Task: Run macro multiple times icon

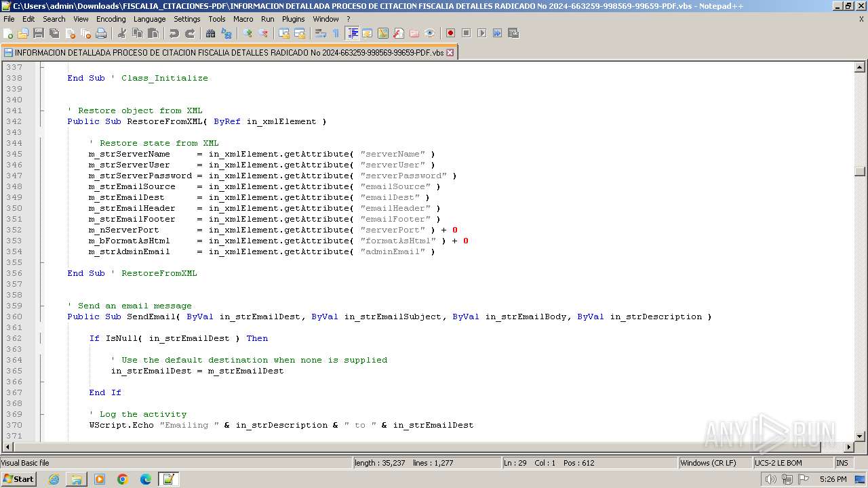Action: tap(497, 33)
